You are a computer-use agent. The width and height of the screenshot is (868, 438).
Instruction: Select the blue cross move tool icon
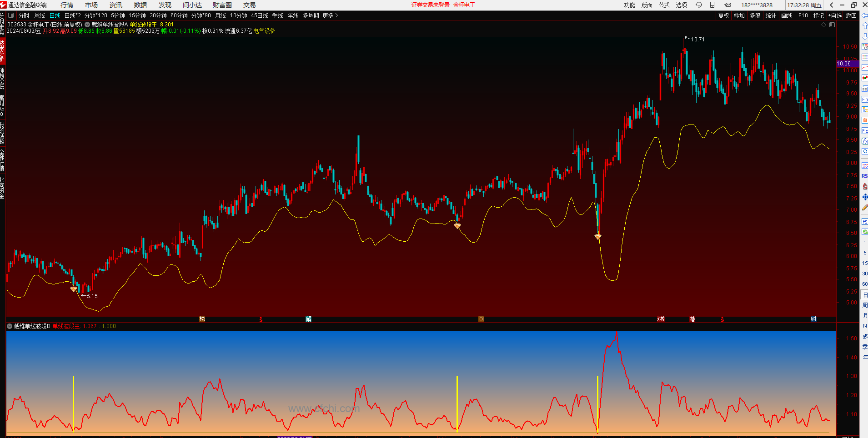tap(865, 197)
